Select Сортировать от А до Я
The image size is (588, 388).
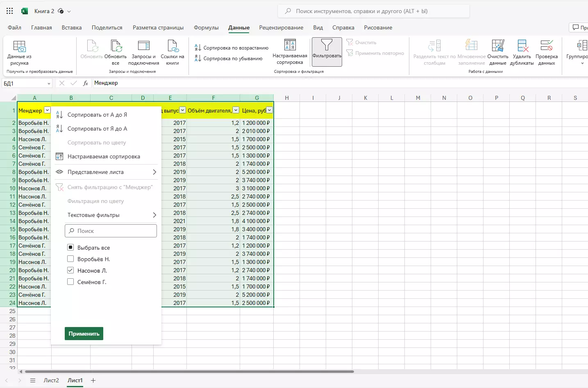pyautogui.click(x=97, y=115)
